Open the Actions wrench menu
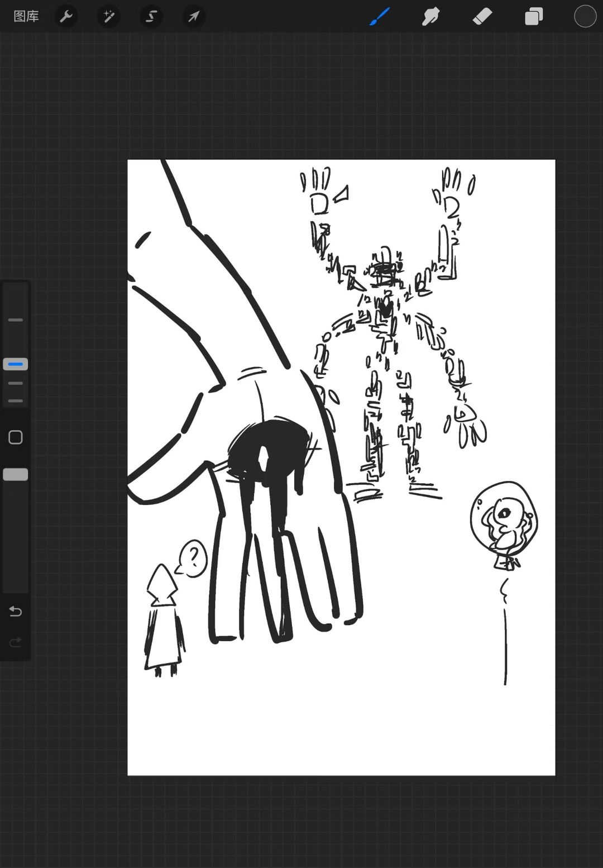Screen dimensions: 603x868 pos(66,16)
